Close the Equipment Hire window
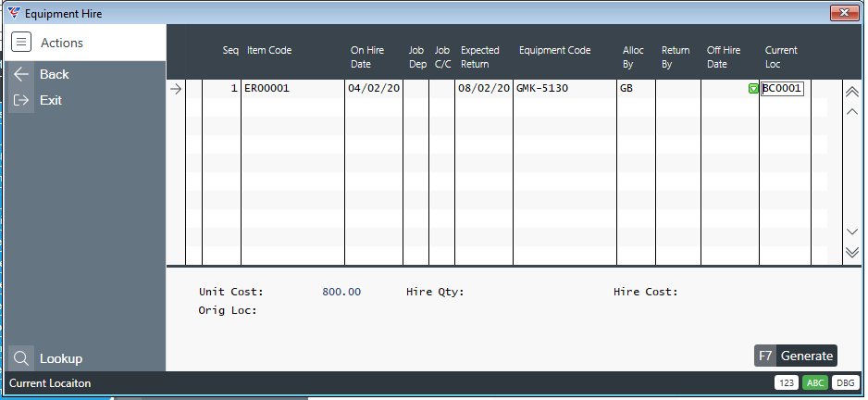The image size is (868, 400). pyautogui.click(x=844, y=13)
